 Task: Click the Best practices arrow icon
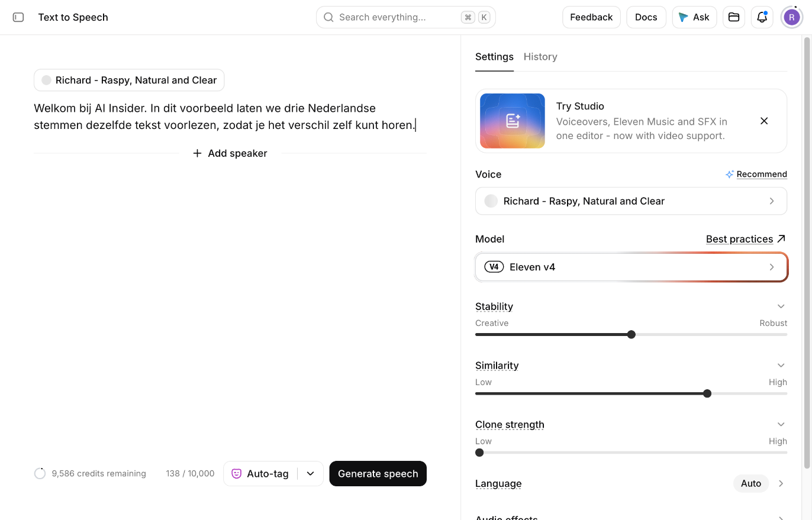click(781, 239)
